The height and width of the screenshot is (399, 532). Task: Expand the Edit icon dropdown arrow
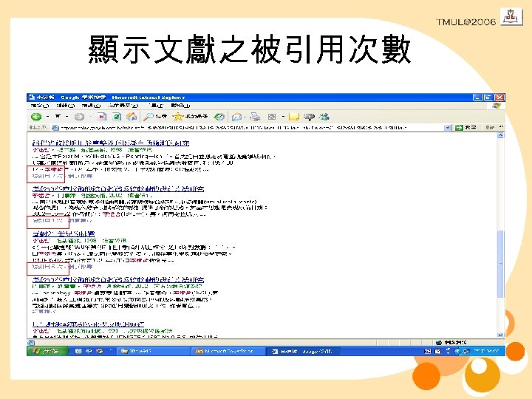click(283, 117)
